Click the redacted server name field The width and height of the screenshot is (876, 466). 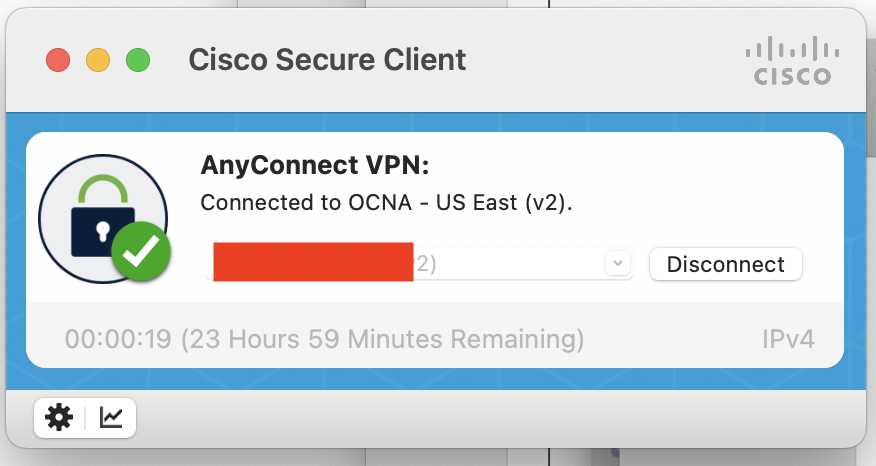coord(313,261)
